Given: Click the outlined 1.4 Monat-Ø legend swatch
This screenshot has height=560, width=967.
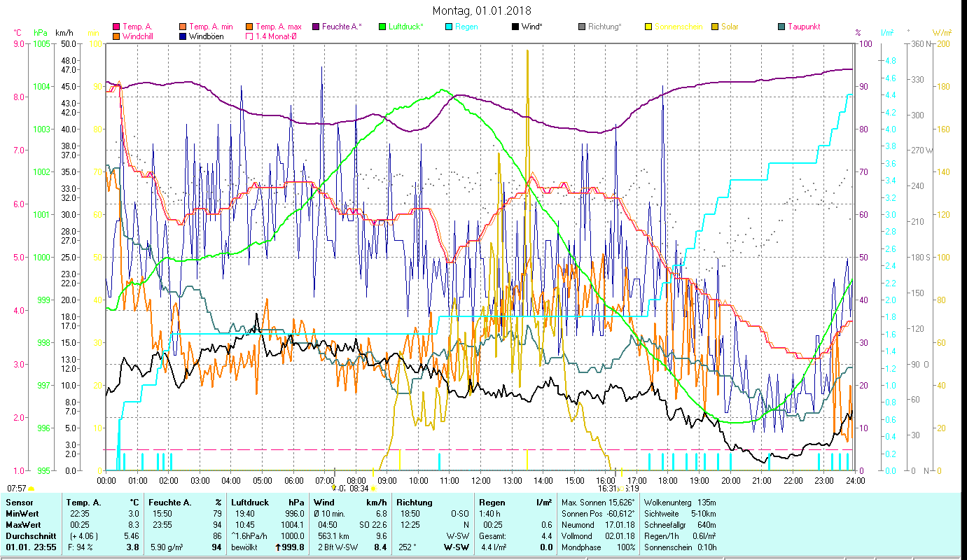Looking at the screenshot, I should pos(249,36).
